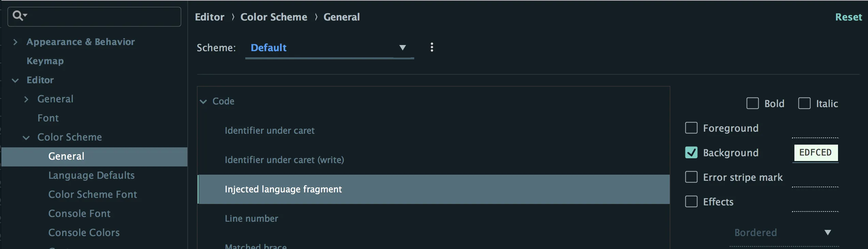
Task: Click the Reset link
Action: [848, 17]
